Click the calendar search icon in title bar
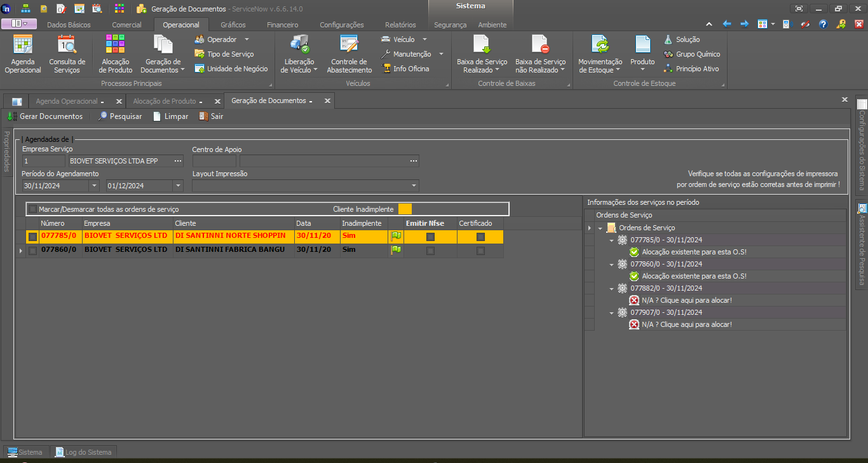This screenshot has width=868, height=463. point(97,9)
